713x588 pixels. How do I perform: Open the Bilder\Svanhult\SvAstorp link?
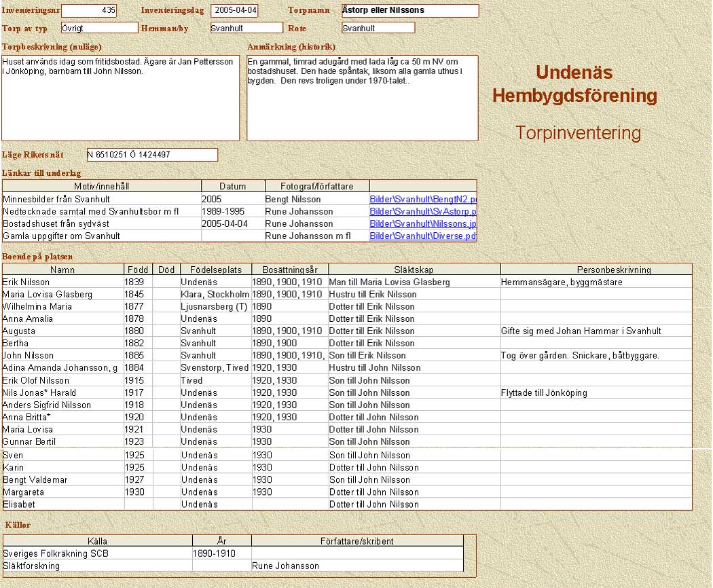[423, 212]
